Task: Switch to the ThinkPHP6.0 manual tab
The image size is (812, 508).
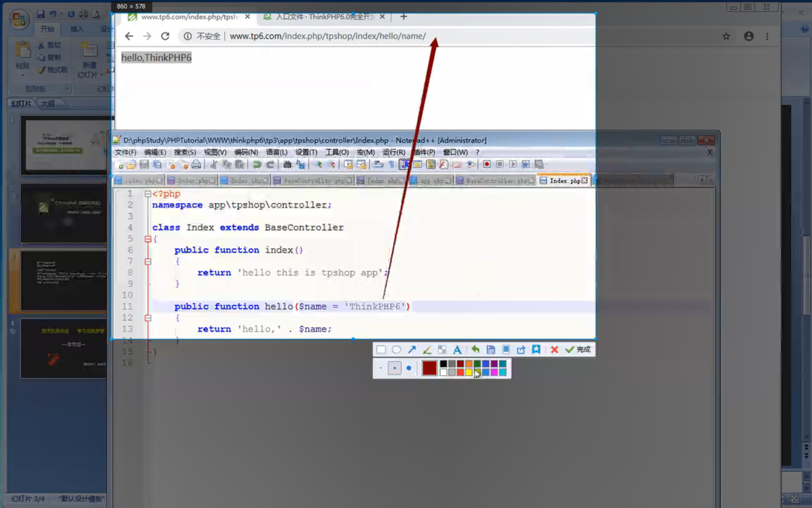Action: (x=324, y=16)
